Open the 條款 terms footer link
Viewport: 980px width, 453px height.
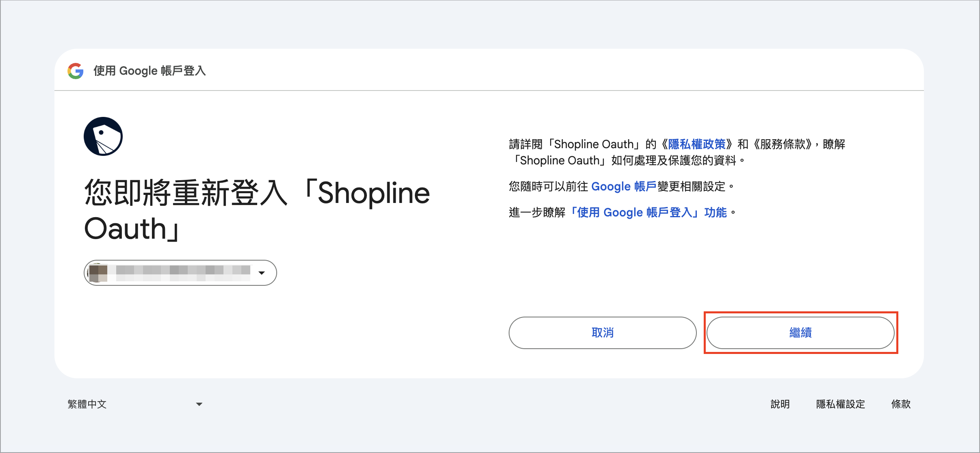pos(901,404)
